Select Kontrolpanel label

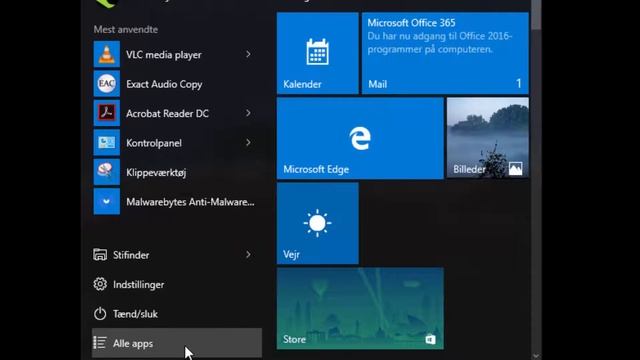(x=154, y=143)
